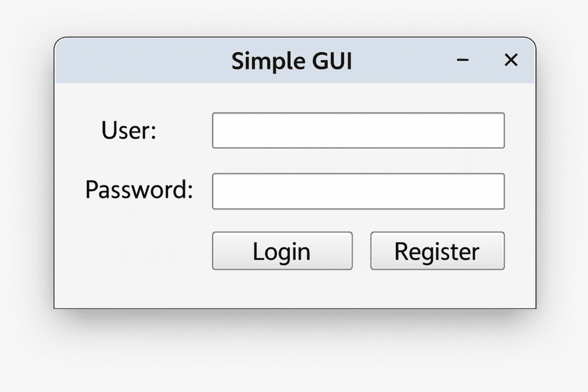The image size is (588, 392).
Task: Click the space between Login and Register
Action: click(x=362, y=251)
